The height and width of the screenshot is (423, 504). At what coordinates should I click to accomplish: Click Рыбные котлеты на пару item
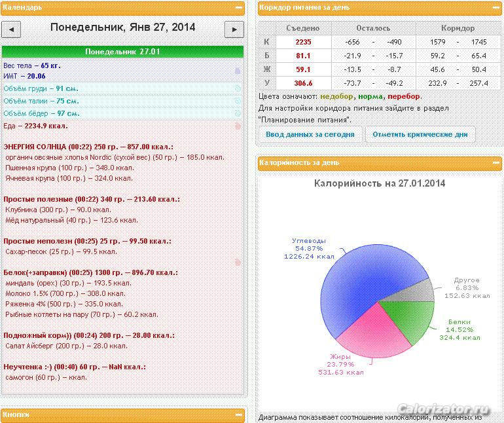[x=82, y=314]
